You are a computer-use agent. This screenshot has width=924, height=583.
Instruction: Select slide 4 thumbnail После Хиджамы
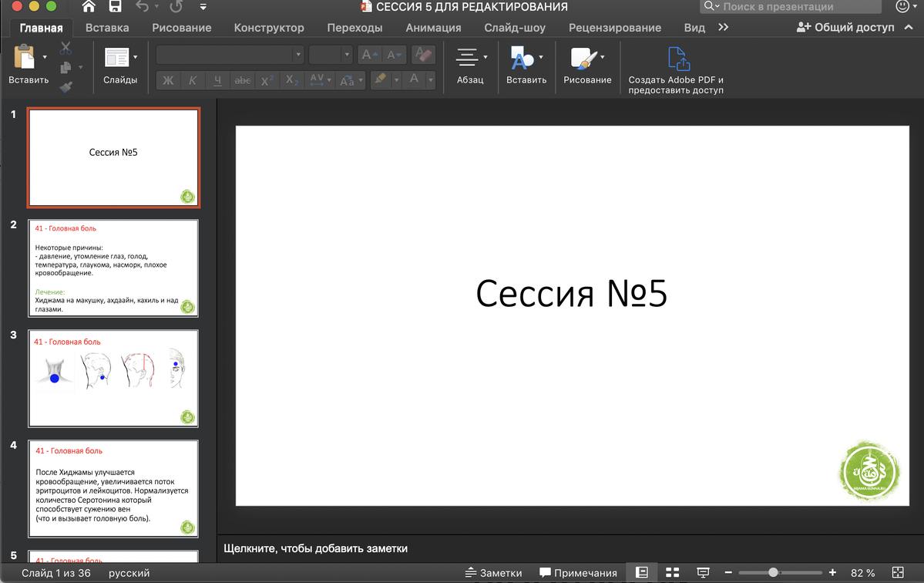pyautogui.click(x=113, y=489)
